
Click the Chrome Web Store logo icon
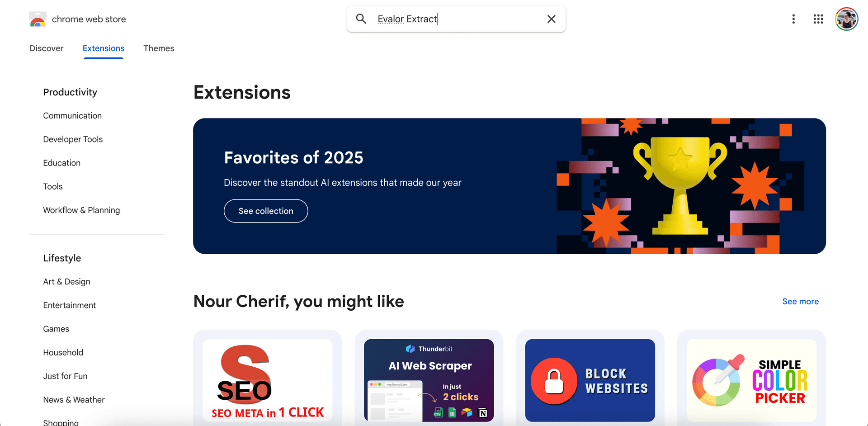tap(38, 19)
